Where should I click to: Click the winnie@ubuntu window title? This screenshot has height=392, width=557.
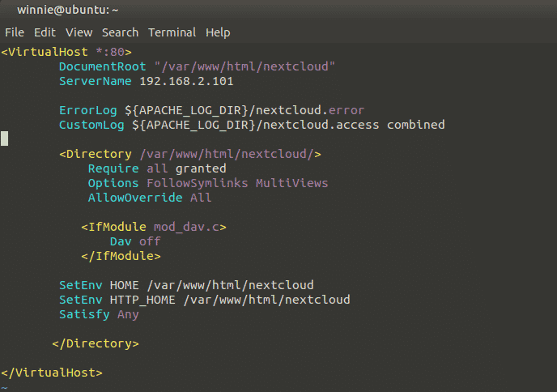point(67,10)
